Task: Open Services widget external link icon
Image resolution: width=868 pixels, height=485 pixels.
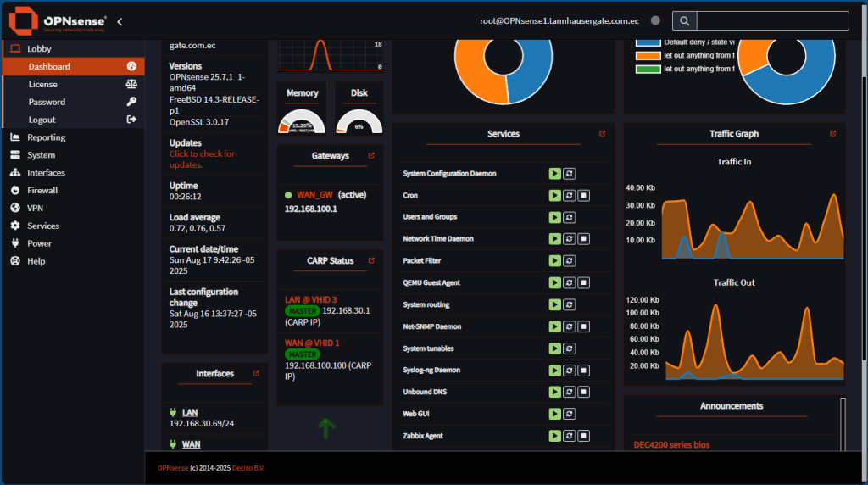Action: pos(603,134)
